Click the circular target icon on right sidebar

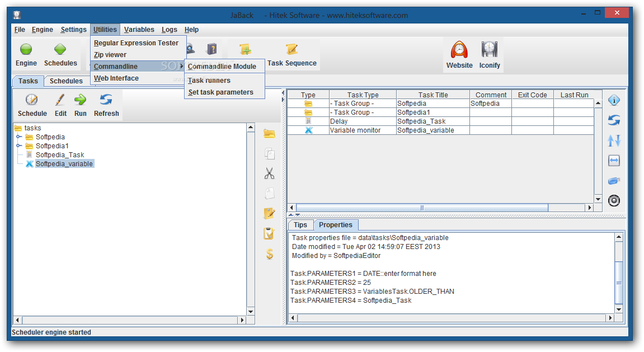tap(614, 200)
